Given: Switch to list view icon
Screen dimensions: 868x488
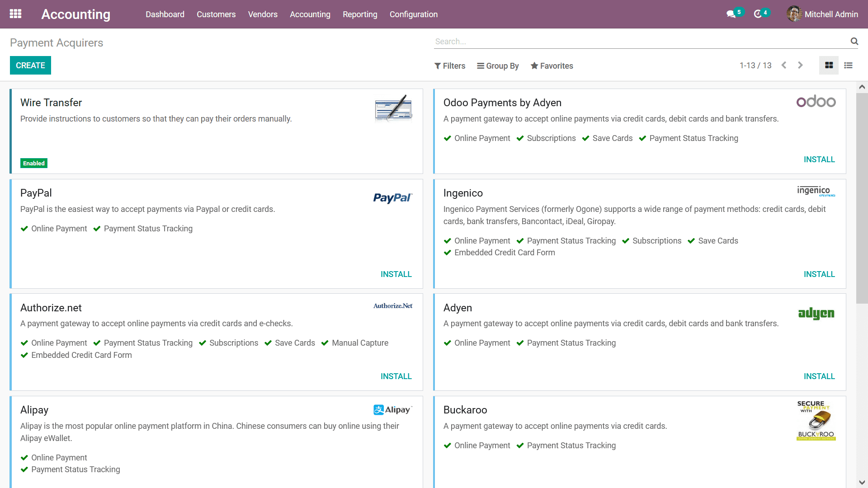Looking at the screenshot, I should pos(848,66).
